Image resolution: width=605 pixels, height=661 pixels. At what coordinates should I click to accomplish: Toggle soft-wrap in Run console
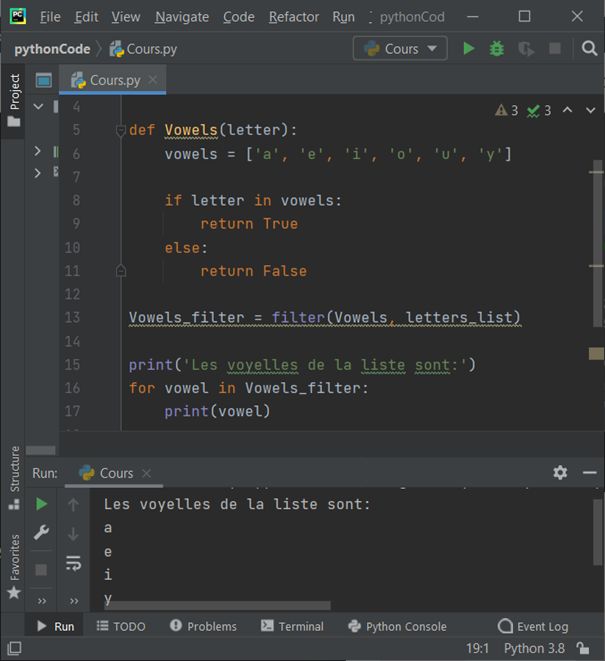point(73,563)
